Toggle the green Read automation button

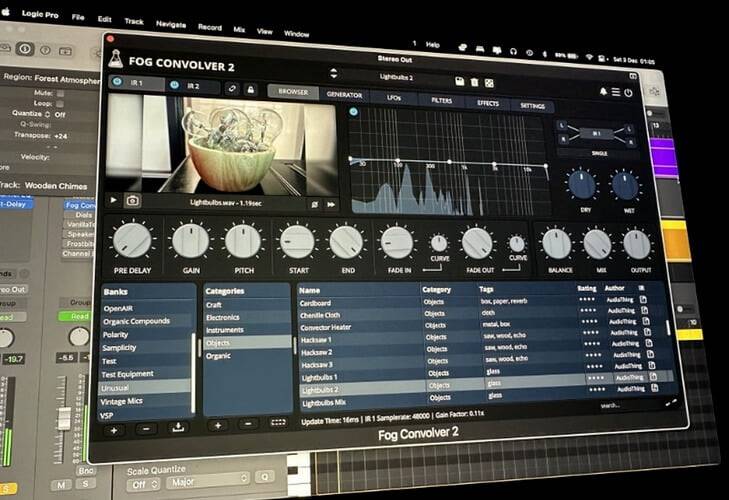click(74, 316)
